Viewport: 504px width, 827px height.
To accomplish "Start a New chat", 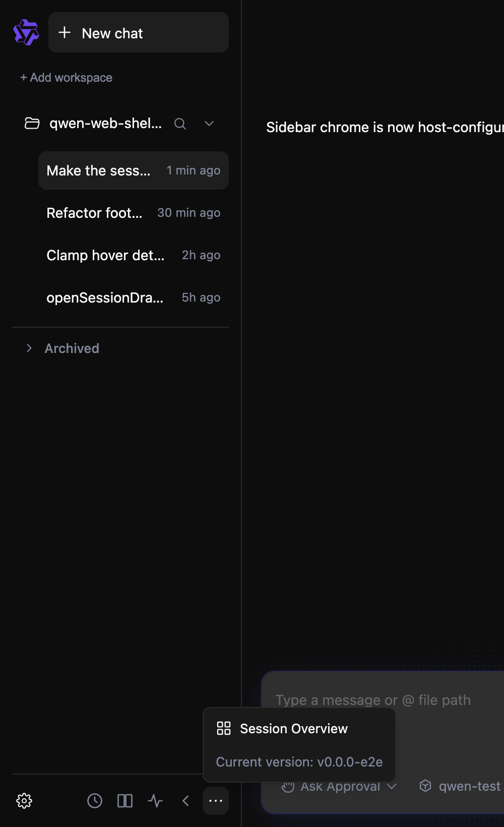I will (x=139, y=32).
